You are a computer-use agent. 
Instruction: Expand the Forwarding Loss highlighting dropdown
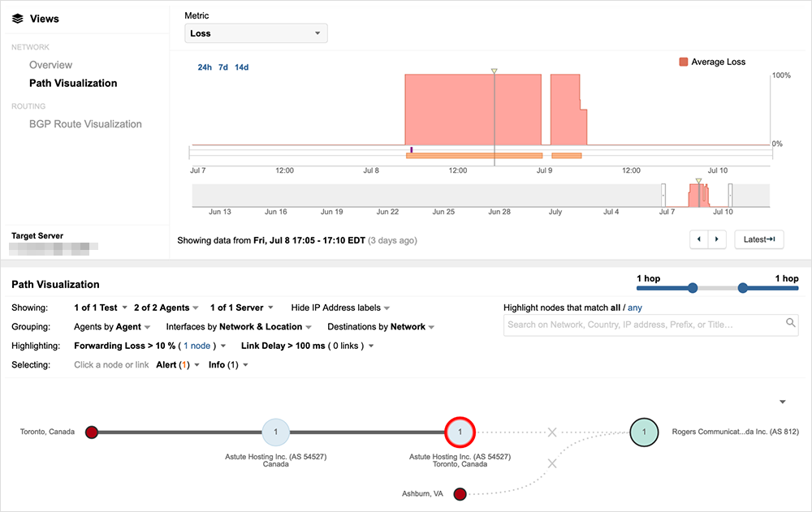(x=227, y=346)
